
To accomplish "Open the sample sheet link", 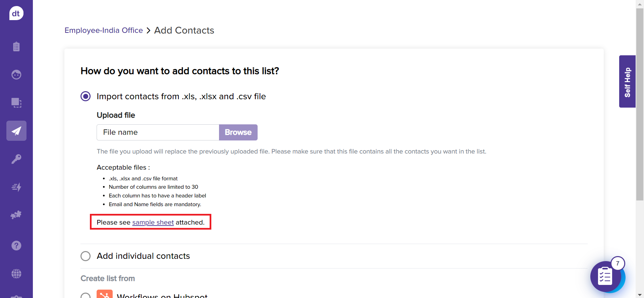I will [x=153, y=223].
